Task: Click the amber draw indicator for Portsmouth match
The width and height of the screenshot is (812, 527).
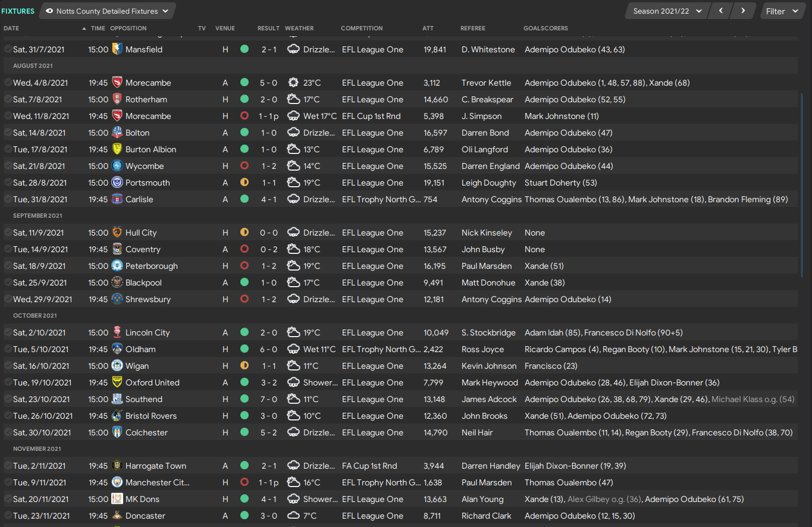Action: point(244,183)
